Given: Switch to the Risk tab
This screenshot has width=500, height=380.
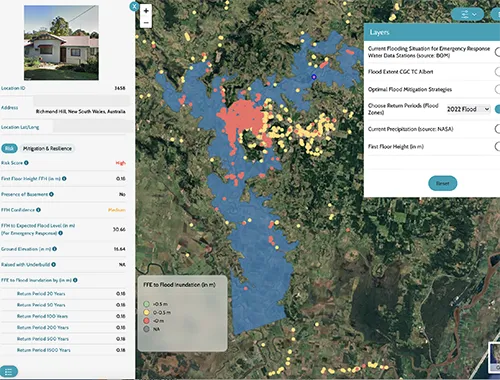Looking at the screenshot, I should point(9,148).
